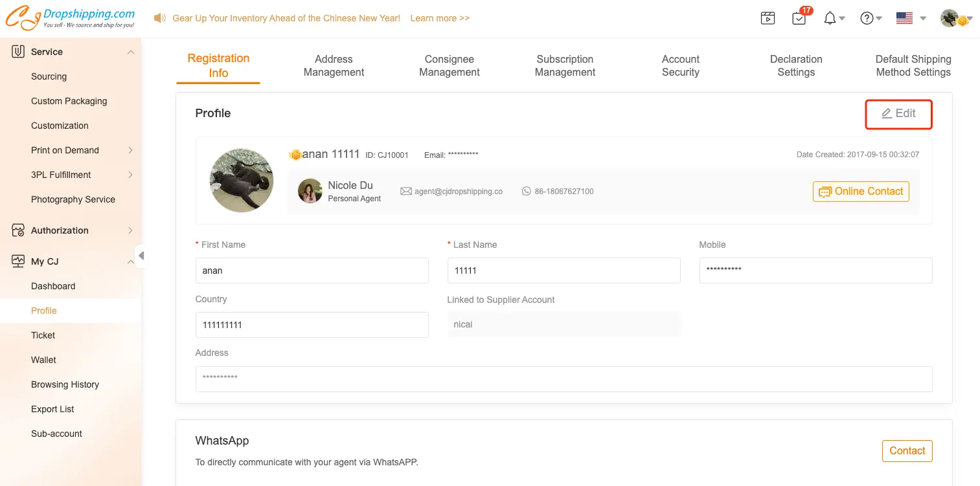The height and width of the screenshot is (486, 980).
Task: Click the Edit profile button
Action: click(898, 114)
